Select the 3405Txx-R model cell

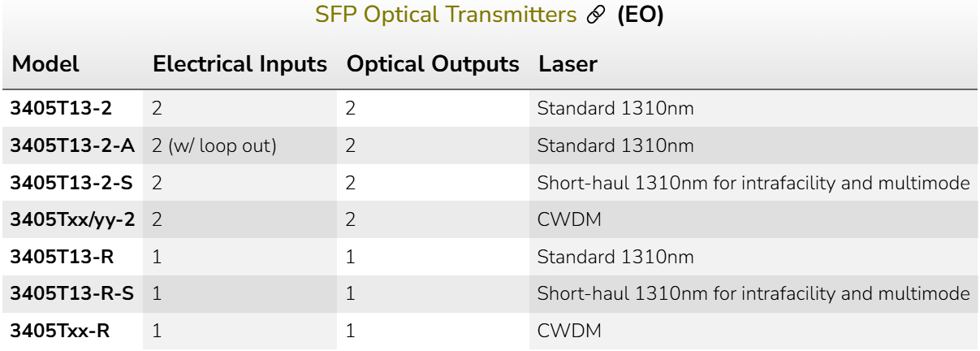click(x=62, y=331)
